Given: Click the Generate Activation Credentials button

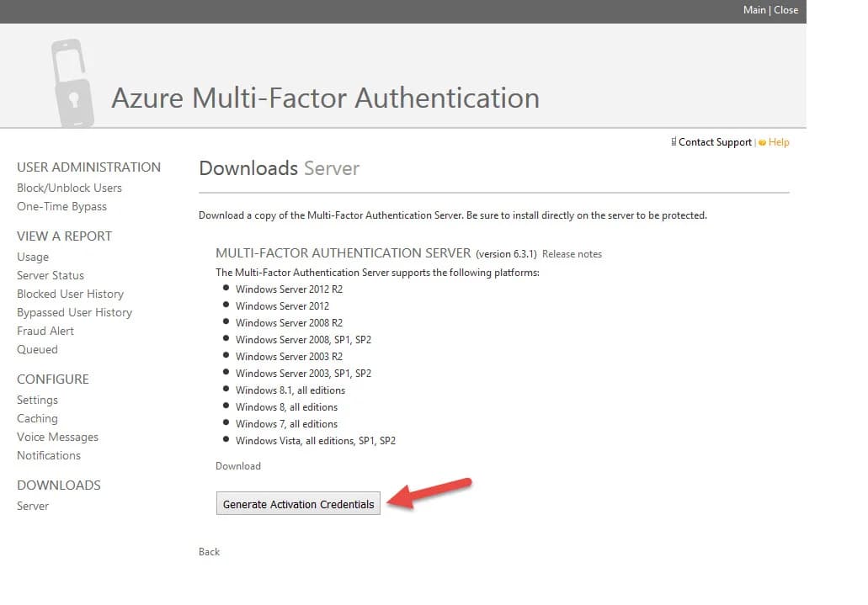Looking at the screenshot, I should pos(298,504).
